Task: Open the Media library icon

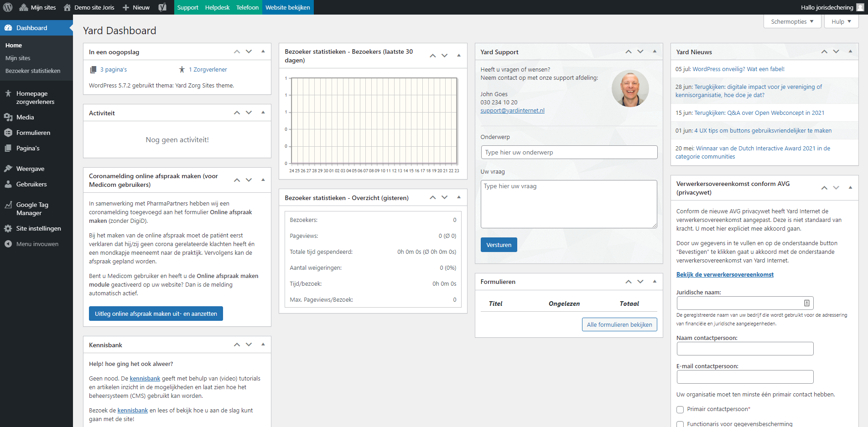Action: [8, 117]
